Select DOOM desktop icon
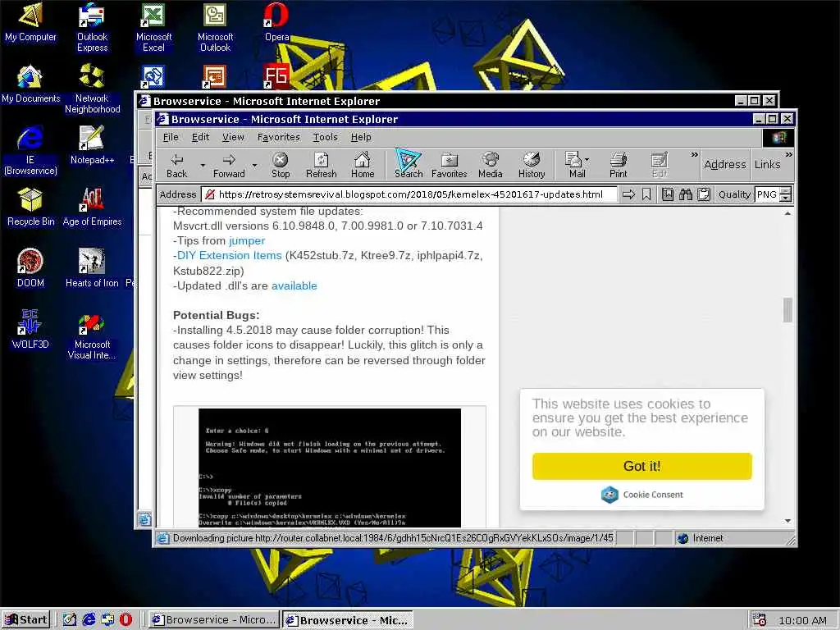Image resolution: width=840 pixels, height=630 pixels. coord(30,269)
